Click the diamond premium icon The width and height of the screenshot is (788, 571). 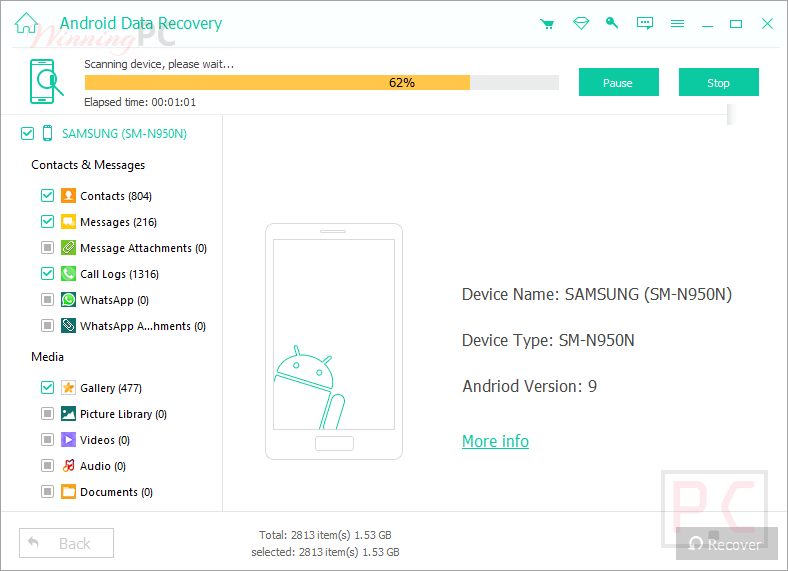[581, 23]
